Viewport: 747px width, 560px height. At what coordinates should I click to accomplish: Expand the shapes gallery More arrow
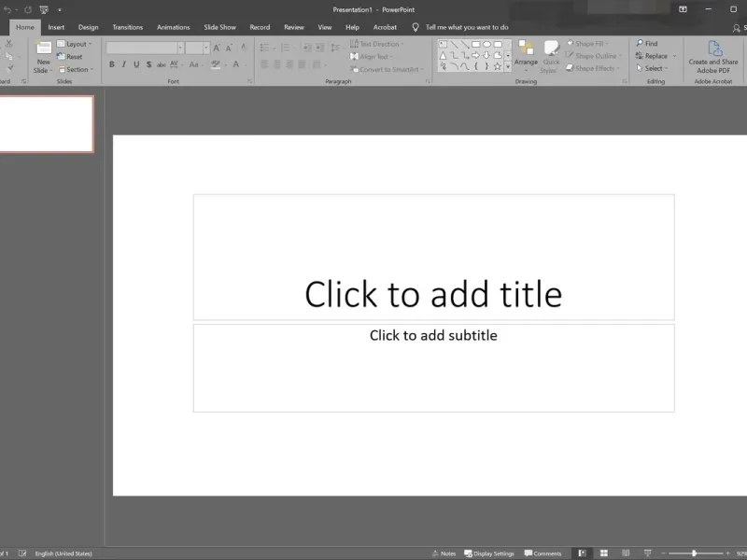pyautogui.click(x=508, y=66)
